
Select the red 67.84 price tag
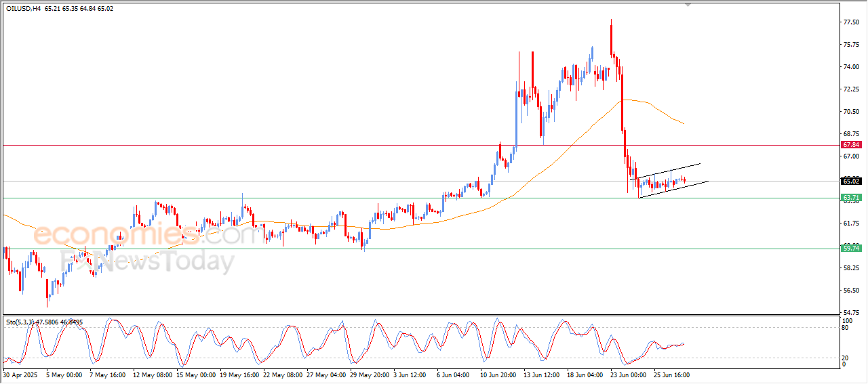coord(852,145)
